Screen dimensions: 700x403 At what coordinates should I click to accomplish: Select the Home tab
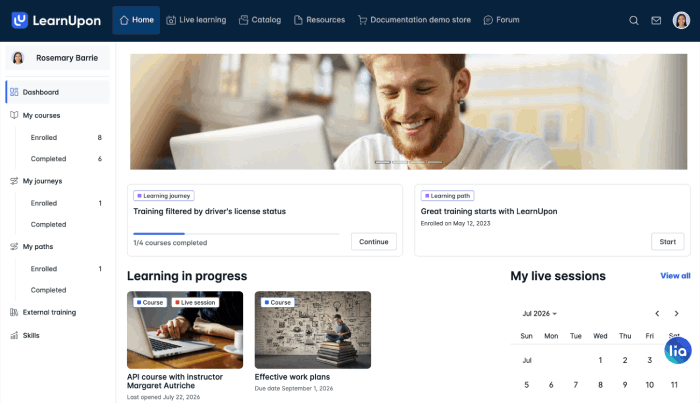(136, 20)
